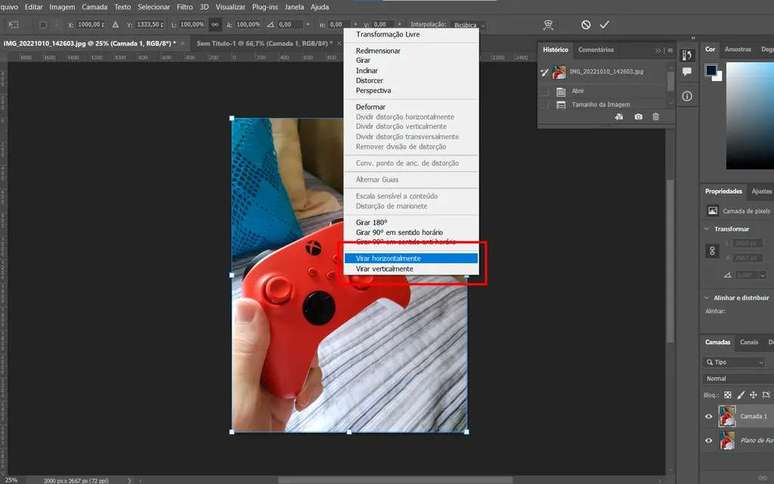Viewport: 774px width, 484px height.
Task: Delete current history state trash icon
Action: [x=656, y=117]
